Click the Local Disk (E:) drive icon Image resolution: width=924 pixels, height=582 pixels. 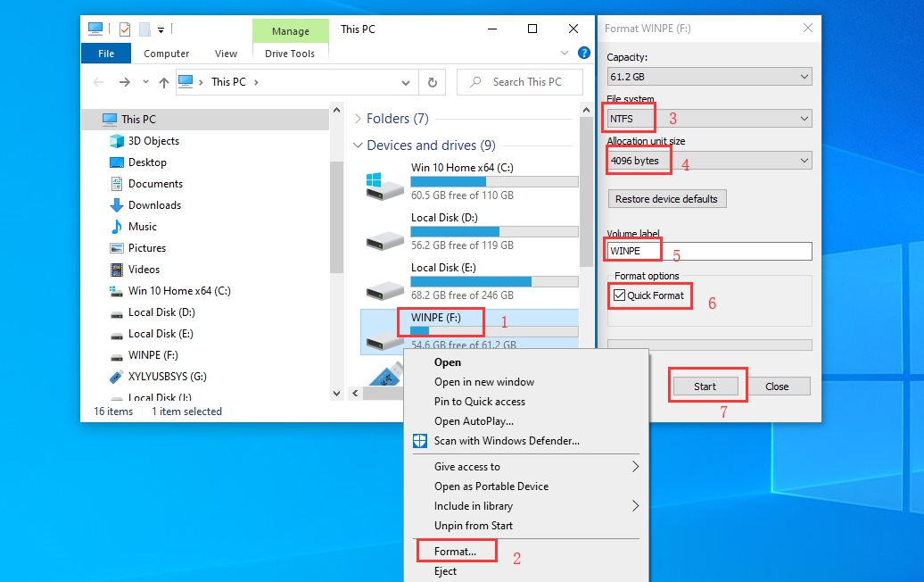coord(384,290)
